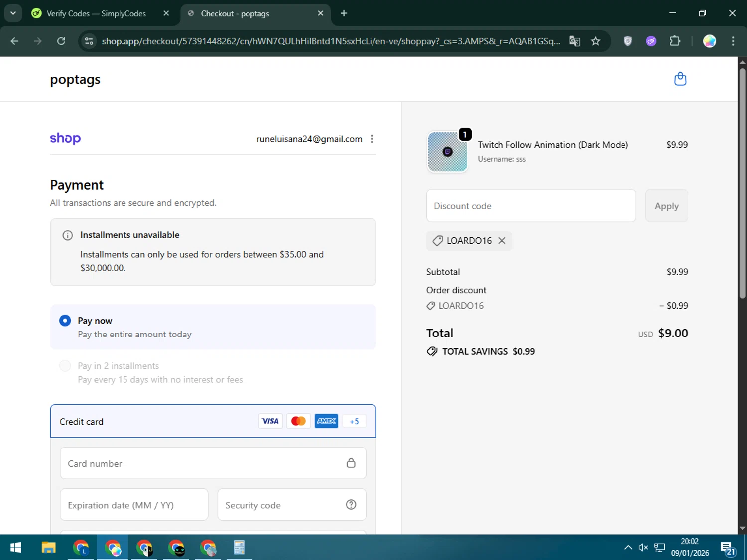
Task: Remove the LOARDO16 discount code tag
Action: click(x=502, y=241)
